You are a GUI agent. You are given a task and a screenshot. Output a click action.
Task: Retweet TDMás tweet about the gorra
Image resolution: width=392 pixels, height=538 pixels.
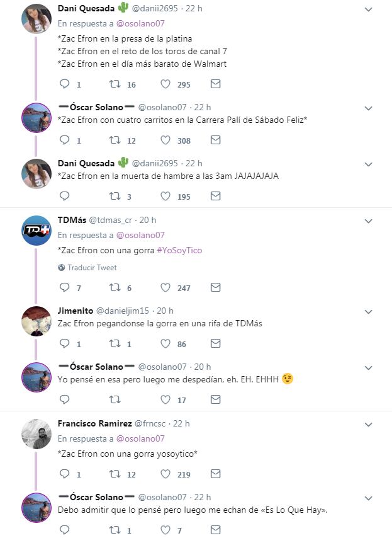(115, 288)
